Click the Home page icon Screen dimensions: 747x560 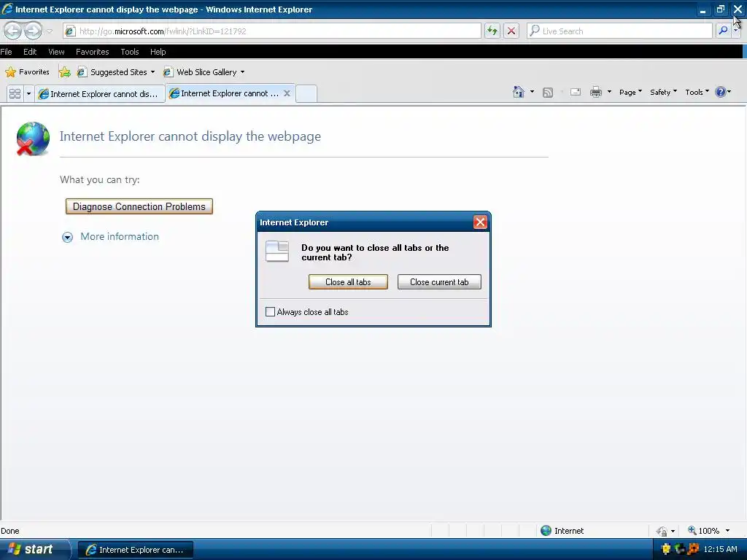tap(519, 92)
